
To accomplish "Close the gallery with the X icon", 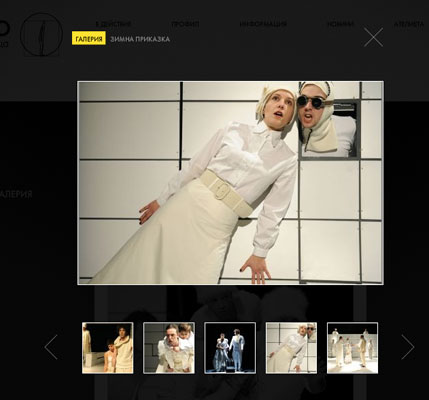I will (373, 37).
